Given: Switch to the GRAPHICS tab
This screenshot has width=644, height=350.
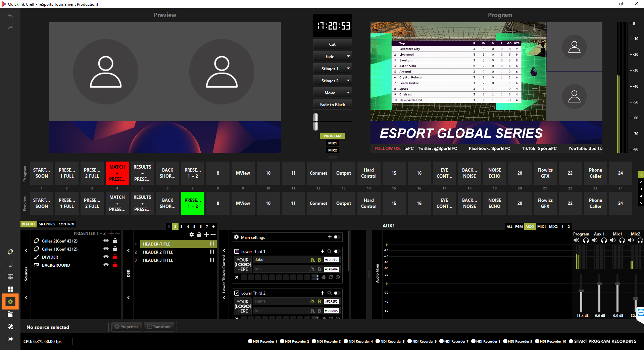Looking at the screenshot, I should [47, 224].
